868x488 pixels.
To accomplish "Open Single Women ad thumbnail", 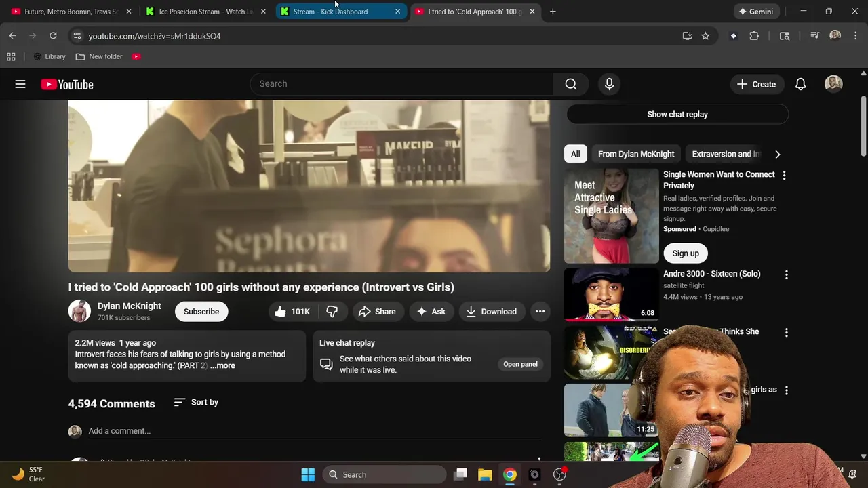I will [x=612, y=216].
